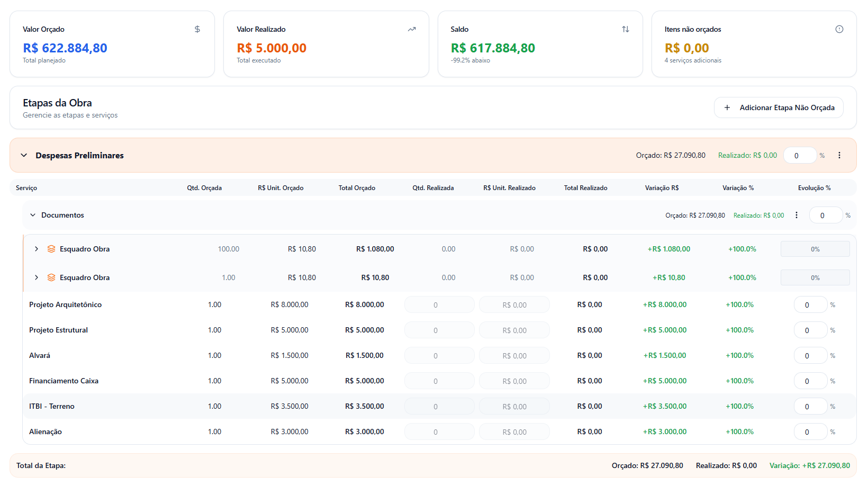Open Despesas Preliminares three-dot options menu

(x=839, y=155)
